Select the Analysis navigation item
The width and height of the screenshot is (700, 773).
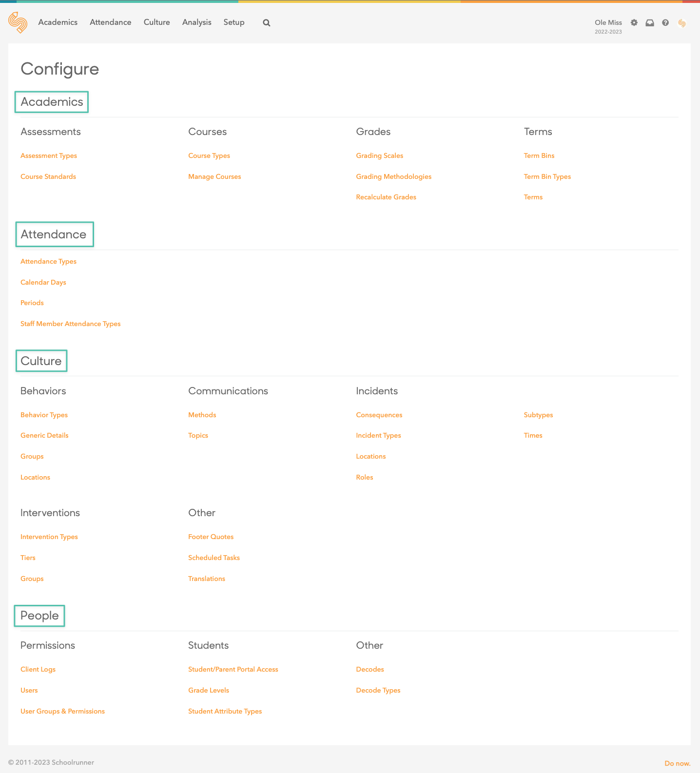[196, 22]
